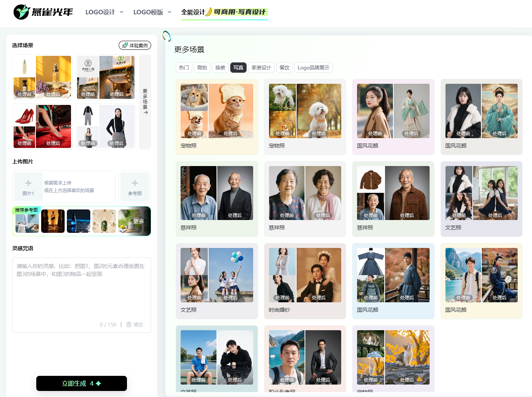
Task: Click the 立即生成 generate button
Action: click(82, 383)
